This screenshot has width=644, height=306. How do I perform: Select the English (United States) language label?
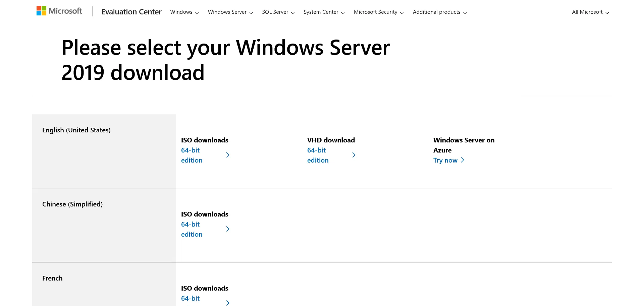coord(76,130)
